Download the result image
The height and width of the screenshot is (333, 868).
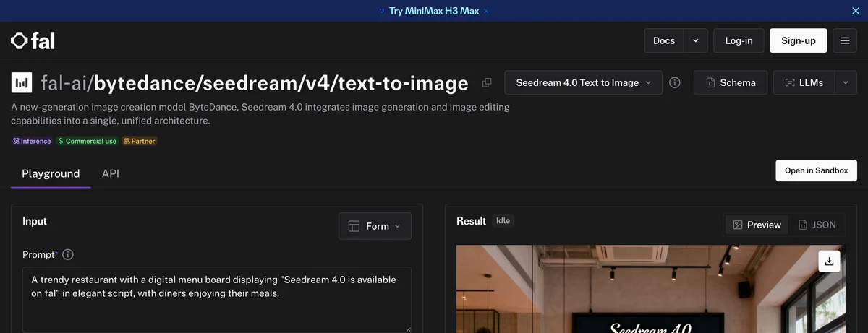[x=830, y=261]
